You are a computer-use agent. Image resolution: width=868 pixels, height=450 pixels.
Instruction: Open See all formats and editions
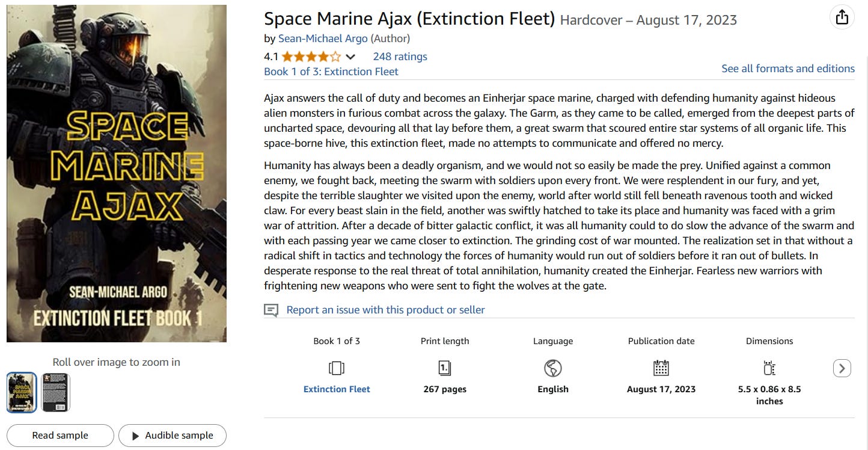pos(787,69)
